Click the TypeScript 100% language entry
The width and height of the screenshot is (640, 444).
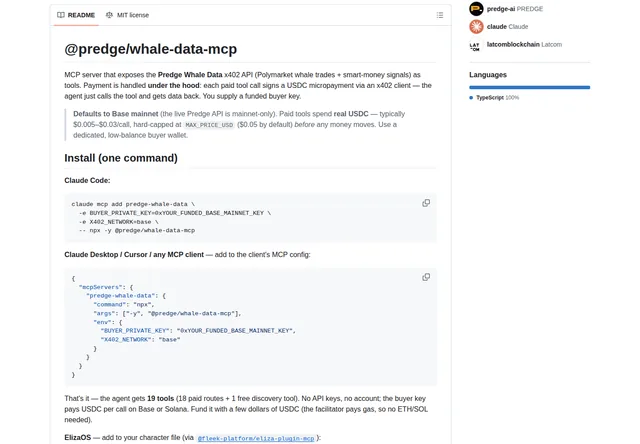pyautogui.click(x=494, y=98)
